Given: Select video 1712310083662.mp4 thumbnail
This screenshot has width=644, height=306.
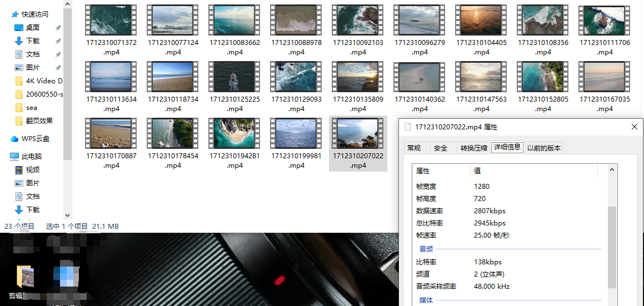Looking at the screenshot, I should pos(234,20).
